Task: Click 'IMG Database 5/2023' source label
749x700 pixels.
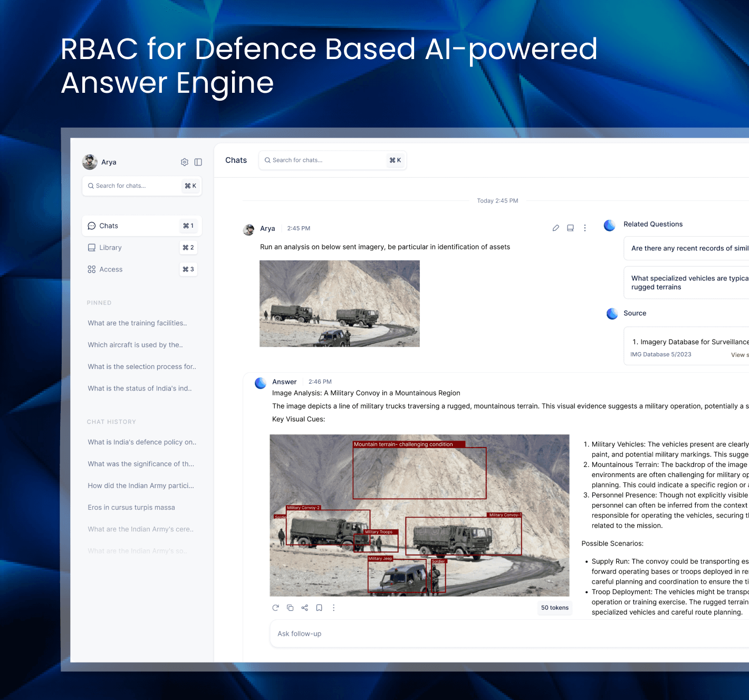Action: pyautogui.click(x=661, y=355)
